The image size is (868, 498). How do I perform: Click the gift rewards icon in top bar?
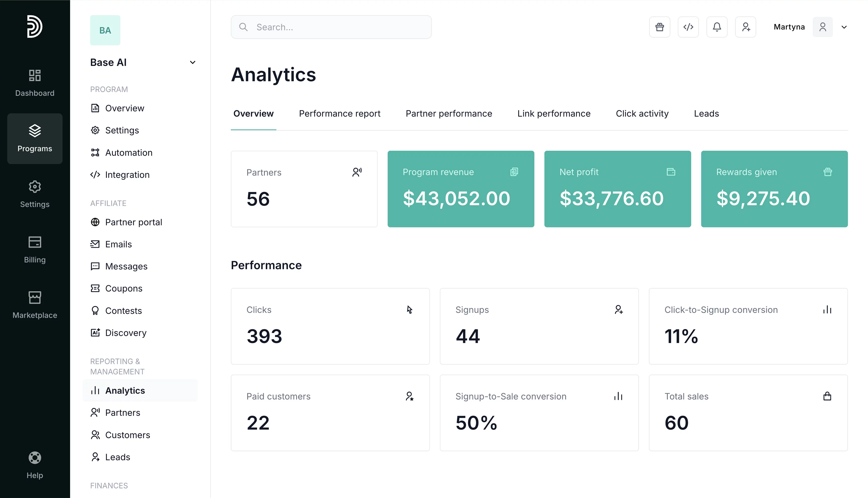pos(660,27)
